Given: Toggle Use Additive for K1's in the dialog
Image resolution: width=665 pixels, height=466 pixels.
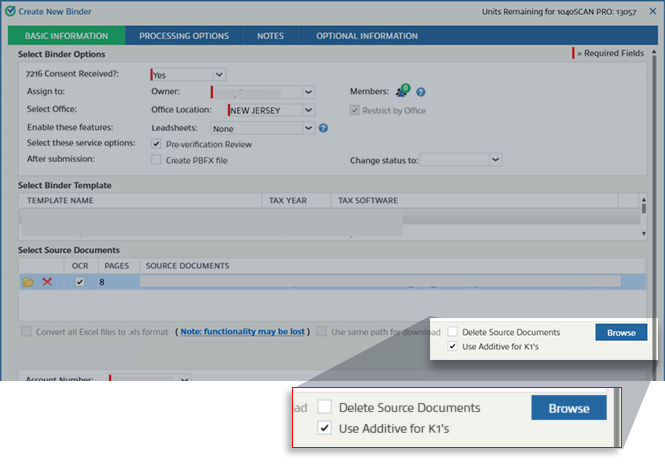Looking at the screenshot, I should click(453, 346).
